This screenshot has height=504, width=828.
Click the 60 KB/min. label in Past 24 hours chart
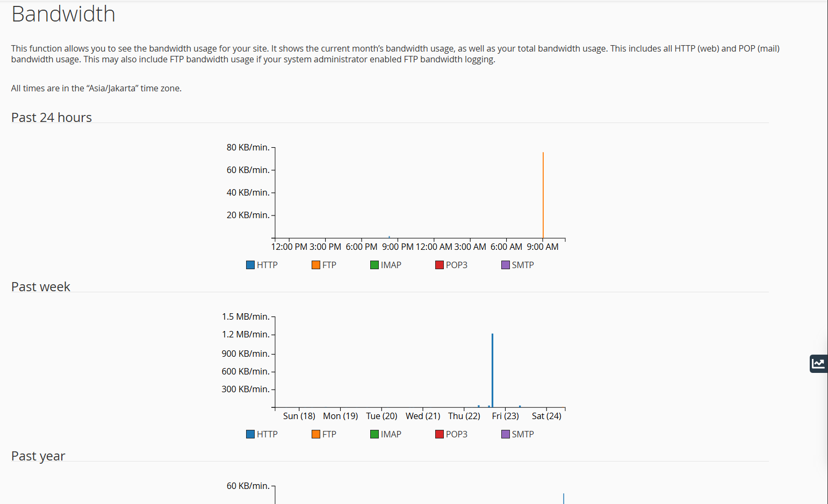tap(248, 170)
